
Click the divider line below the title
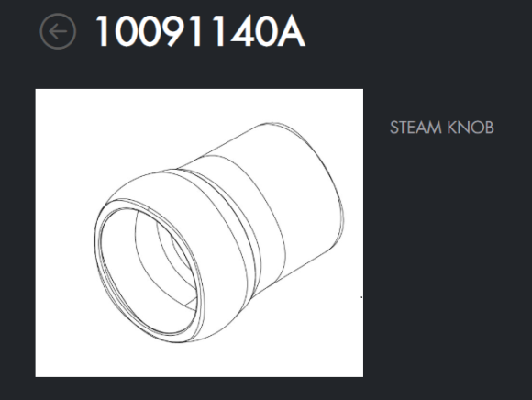click(x=283, y=72)
